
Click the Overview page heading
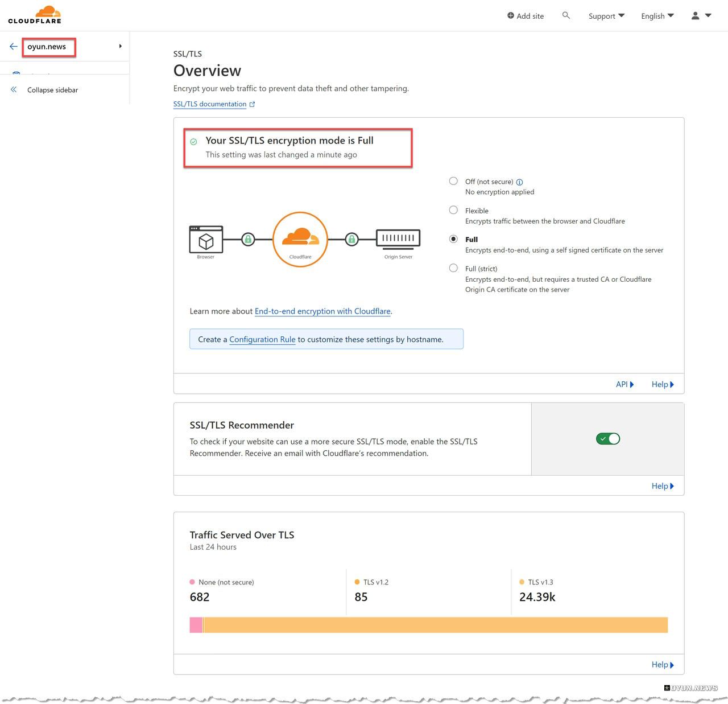pyautogui.click(x=207, y=71)
